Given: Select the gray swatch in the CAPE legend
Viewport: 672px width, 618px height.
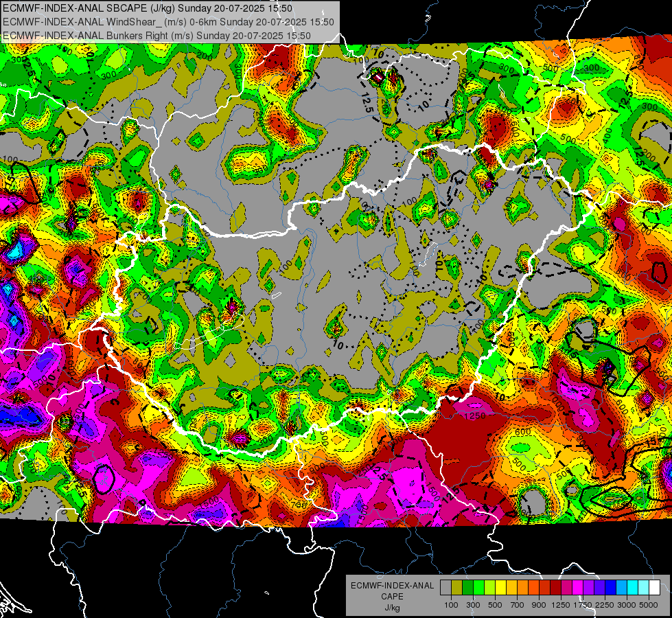Looking at the screenshot, I should pos(445,588).
